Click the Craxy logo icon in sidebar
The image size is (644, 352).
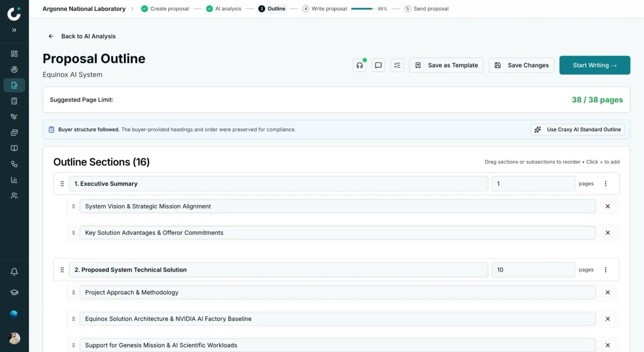pos(14,13)
